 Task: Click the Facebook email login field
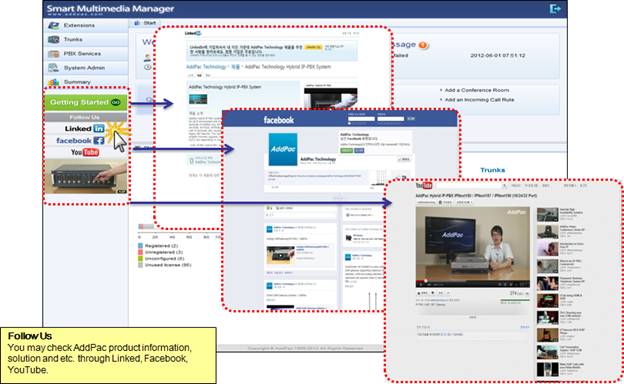pos(361,119)
